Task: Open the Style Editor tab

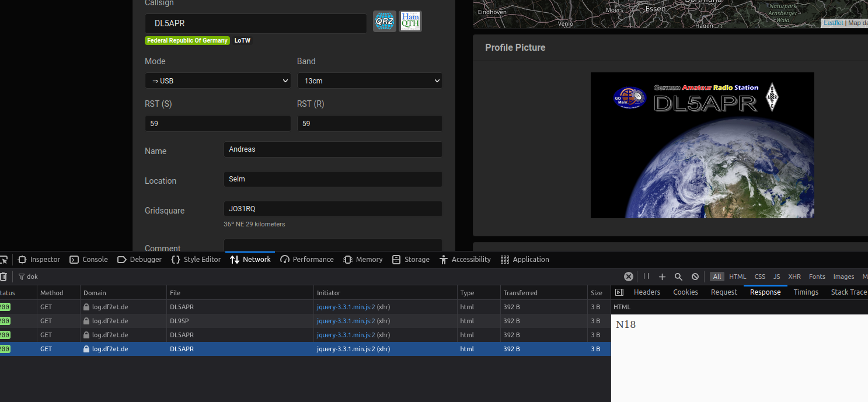Action: coord(196,260)
